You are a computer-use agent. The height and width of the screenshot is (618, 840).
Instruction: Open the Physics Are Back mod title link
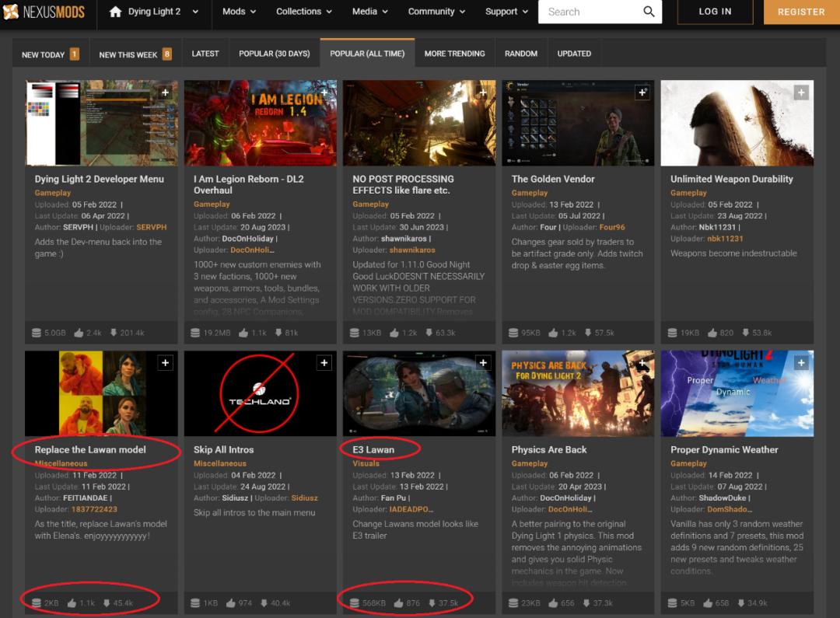(548, 449)
